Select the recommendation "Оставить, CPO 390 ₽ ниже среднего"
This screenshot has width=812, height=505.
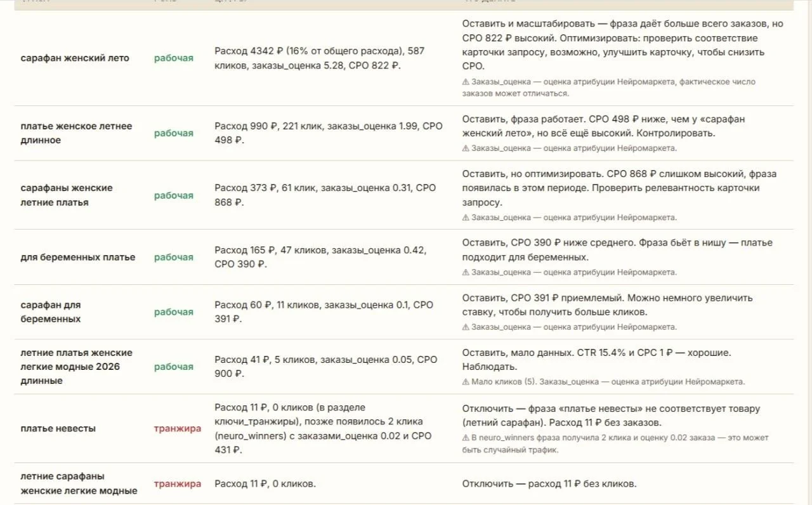pos(617,251)
